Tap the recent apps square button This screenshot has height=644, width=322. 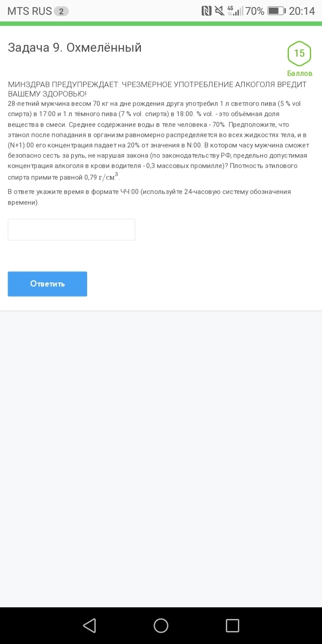(233, 625)
